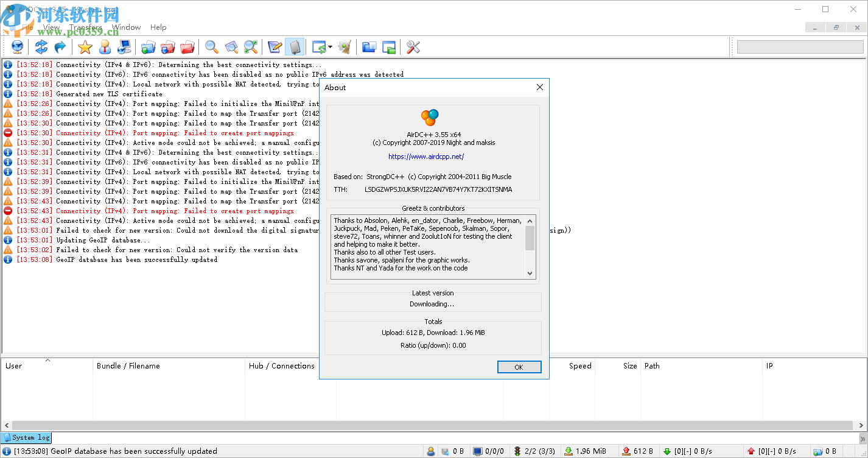The width and height of the screenshot is (868, 458).
Task: Open the Public Hubs globe icon
Action: pos(18,47)
